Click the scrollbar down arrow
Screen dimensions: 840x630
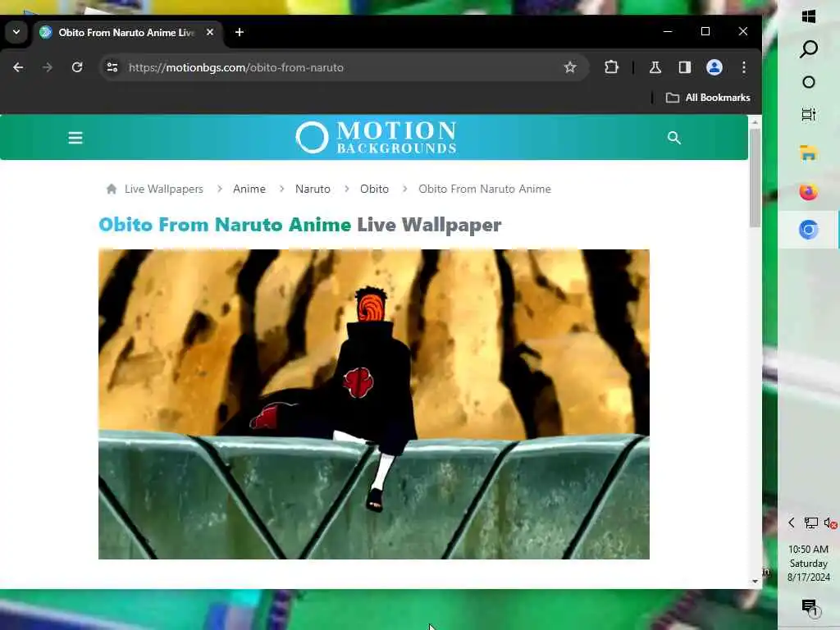pyautogui.click(x=755, y=582)
